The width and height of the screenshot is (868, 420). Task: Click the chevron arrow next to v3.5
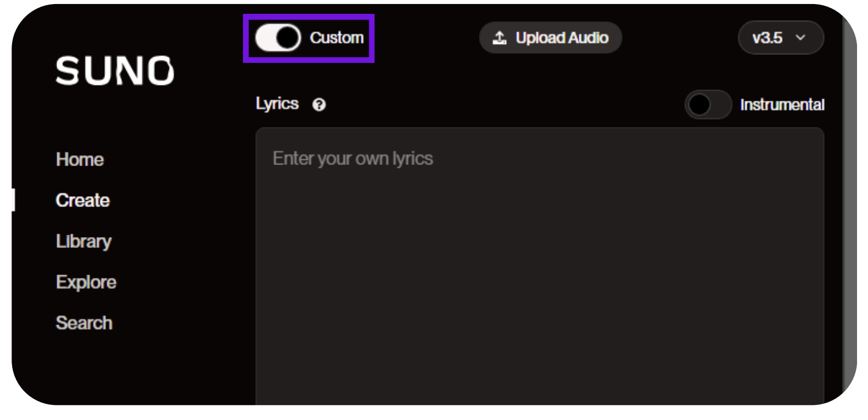click(800, 37)
